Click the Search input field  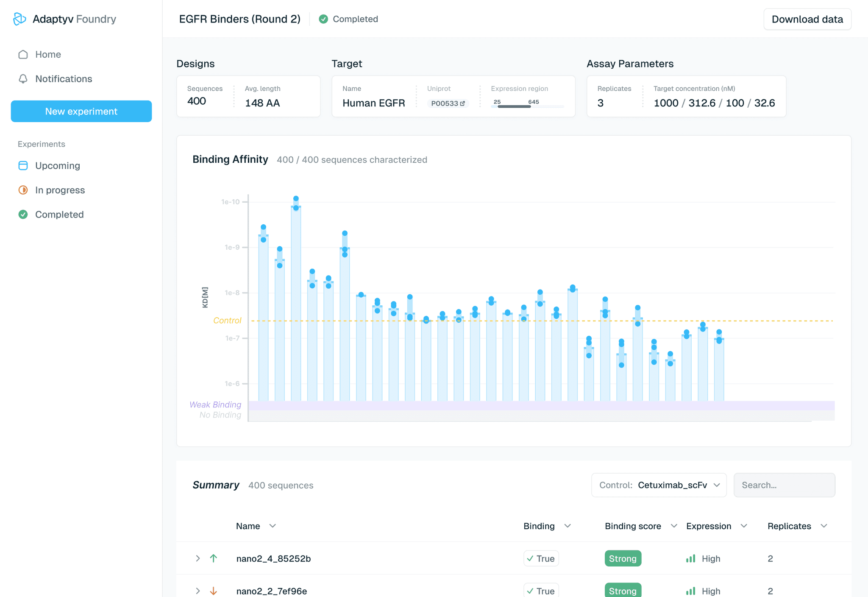click(785, 485)
